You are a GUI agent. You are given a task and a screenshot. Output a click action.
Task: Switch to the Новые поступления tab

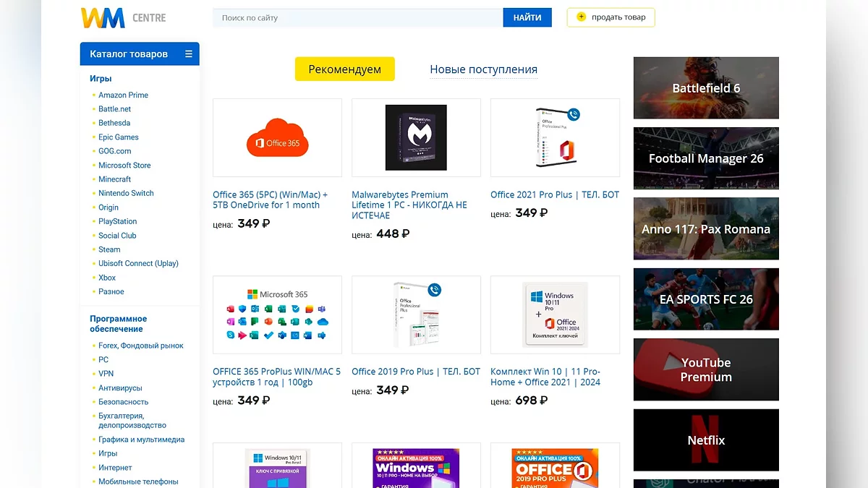pos(483,69)
